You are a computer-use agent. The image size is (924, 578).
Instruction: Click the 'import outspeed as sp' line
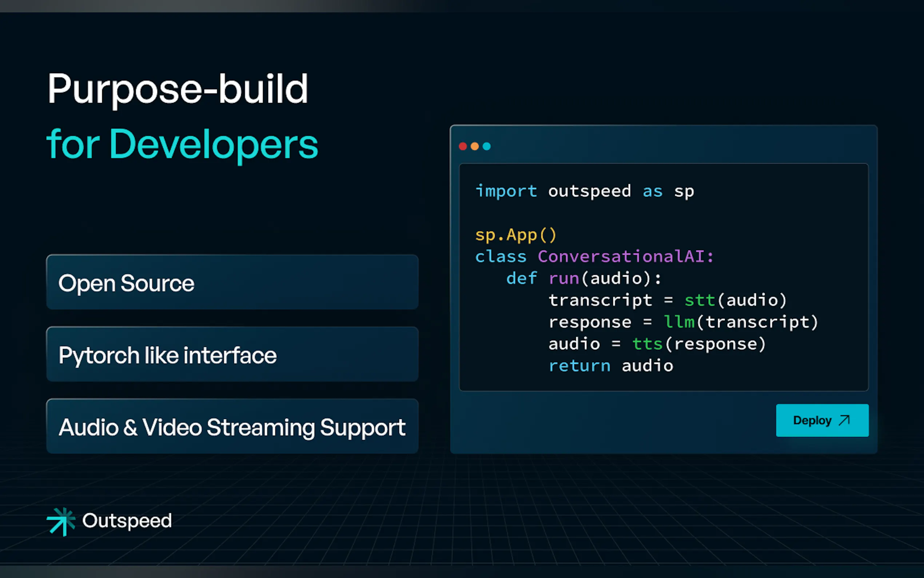[584, 191]
